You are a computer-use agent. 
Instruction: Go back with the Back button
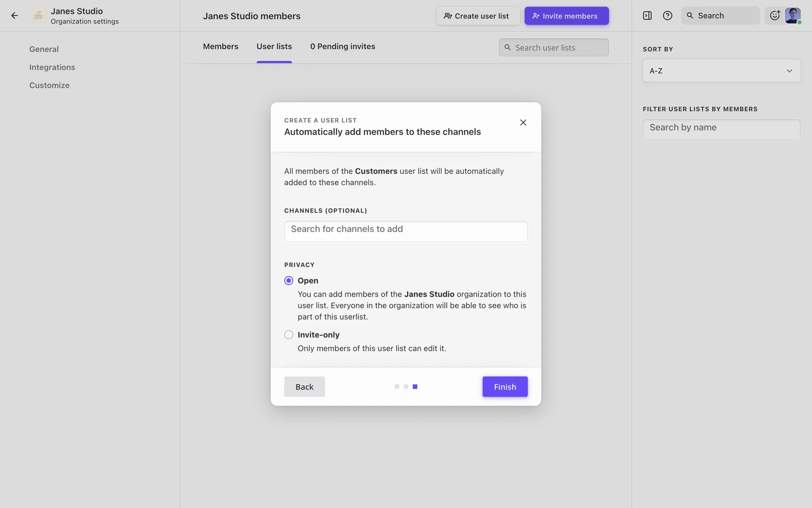[304, 387]
